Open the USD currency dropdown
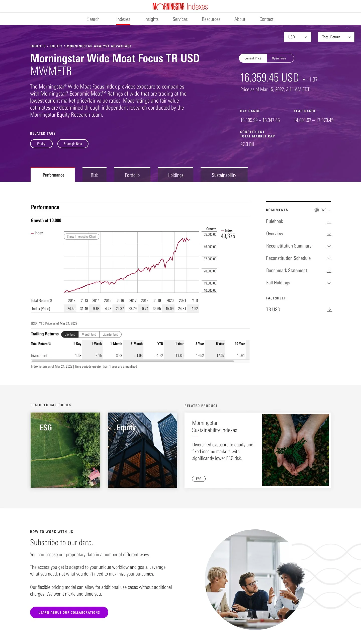 [x=297, y=37]
